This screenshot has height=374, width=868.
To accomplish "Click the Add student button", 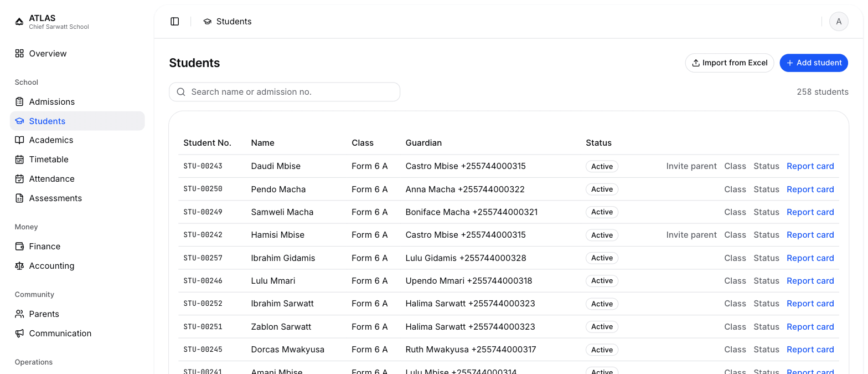I will point(814,63).
